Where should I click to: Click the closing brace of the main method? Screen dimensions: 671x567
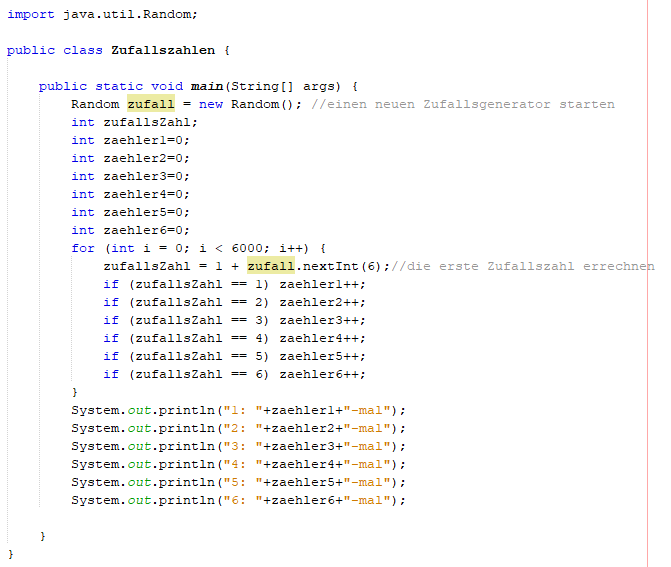pos(43,536)
